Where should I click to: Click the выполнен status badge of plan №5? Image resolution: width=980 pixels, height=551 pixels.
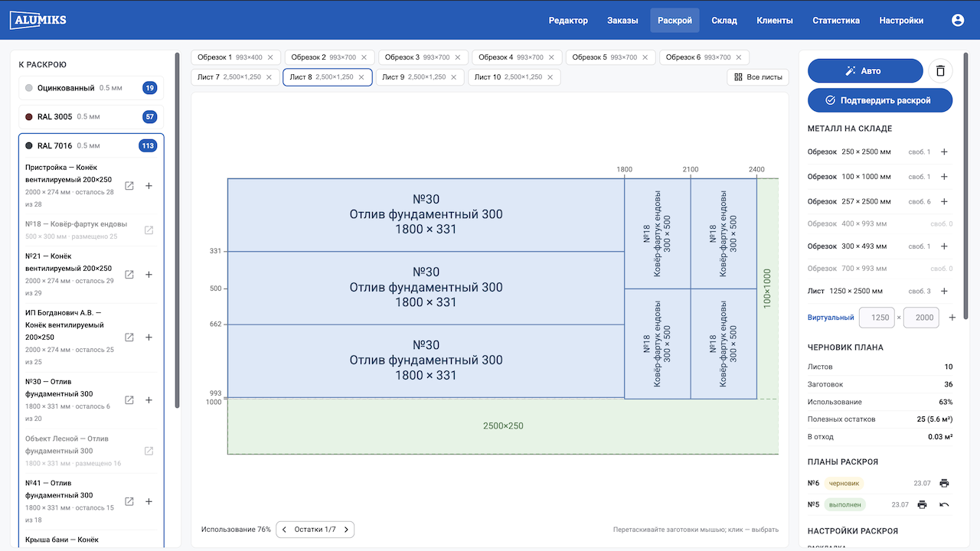click(x=845, y=504)
